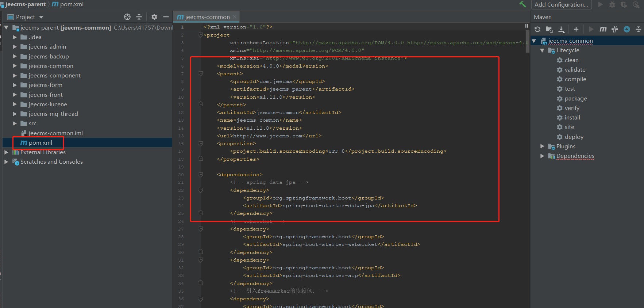Toggle Skip Tests Mode lightning icon
Screen dimensions: 644x308
click(x=627, y=29)
